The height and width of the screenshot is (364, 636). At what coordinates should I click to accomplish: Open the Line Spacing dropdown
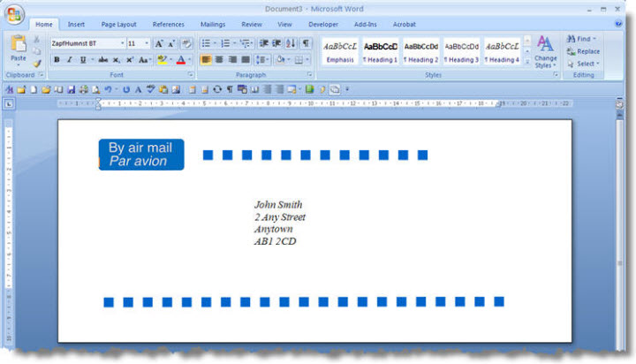click(x=262, y=60)
